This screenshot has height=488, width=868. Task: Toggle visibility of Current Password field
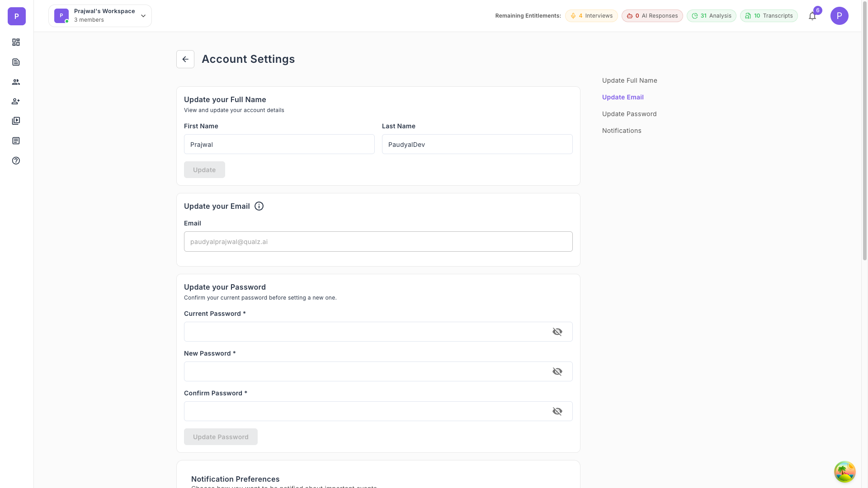[557, 331]
